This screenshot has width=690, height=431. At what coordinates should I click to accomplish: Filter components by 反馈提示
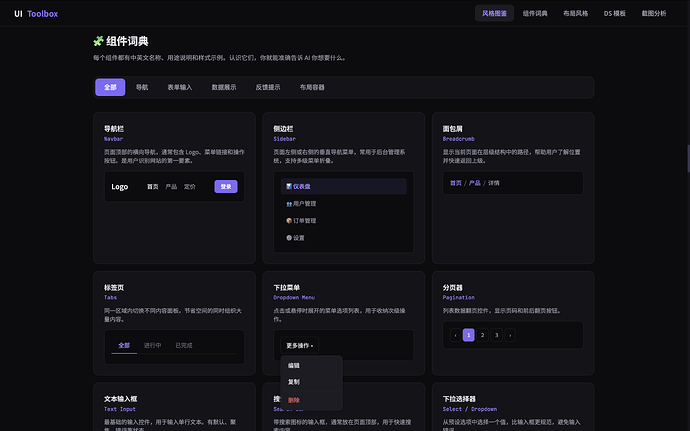pos(268,87)
